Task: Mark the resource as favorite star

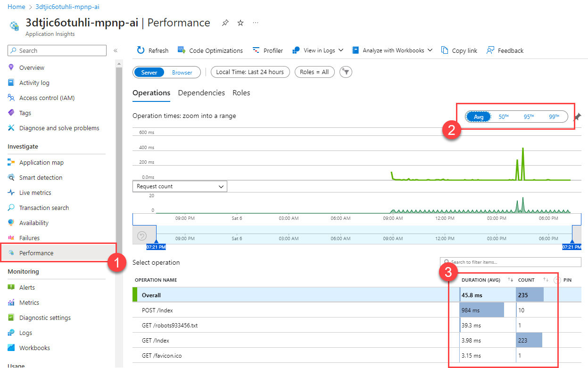Action: point(240,23)
